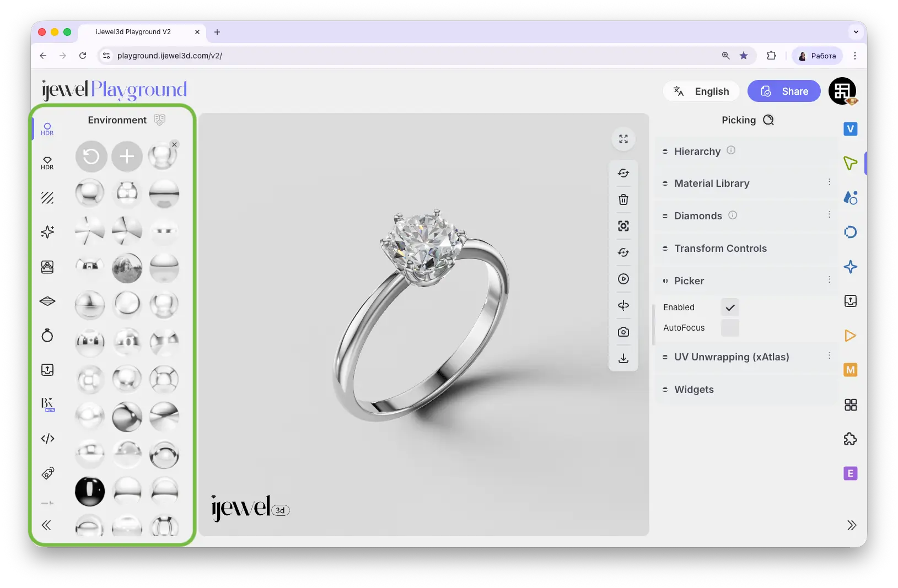Click the circled play icon in viewer toolbar

(623, 279)
